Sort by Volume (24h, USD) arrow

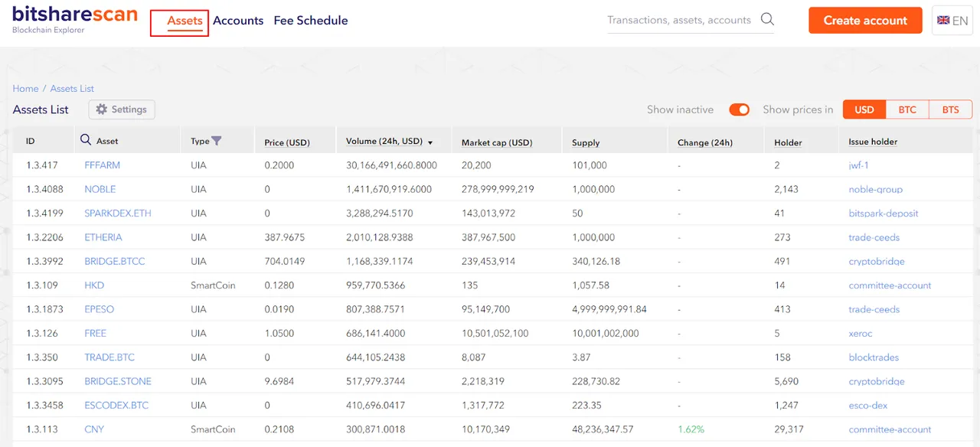[430, 142]
